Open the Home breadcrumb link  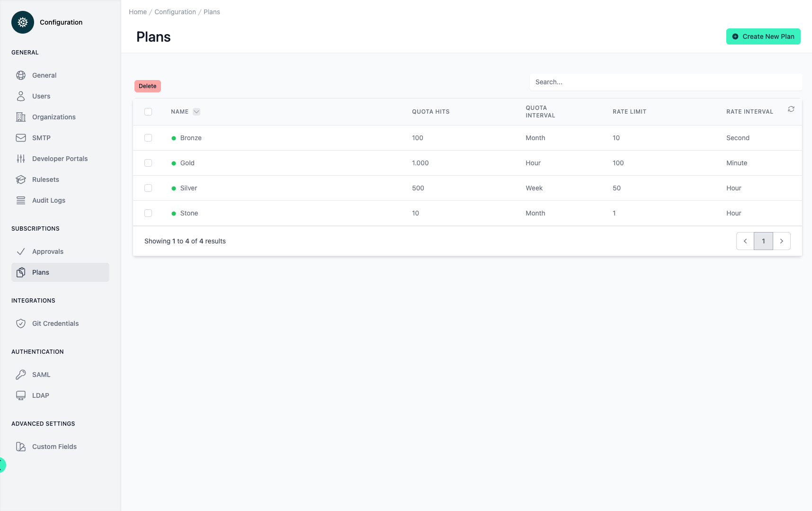coord(137,11)
